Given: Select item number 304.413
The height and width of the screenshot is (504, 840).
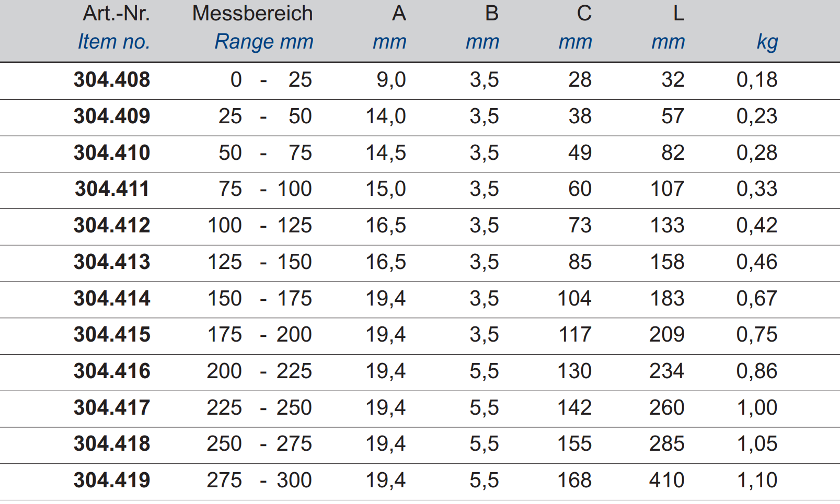Looking at the screenshot, I should coord(112,262).
